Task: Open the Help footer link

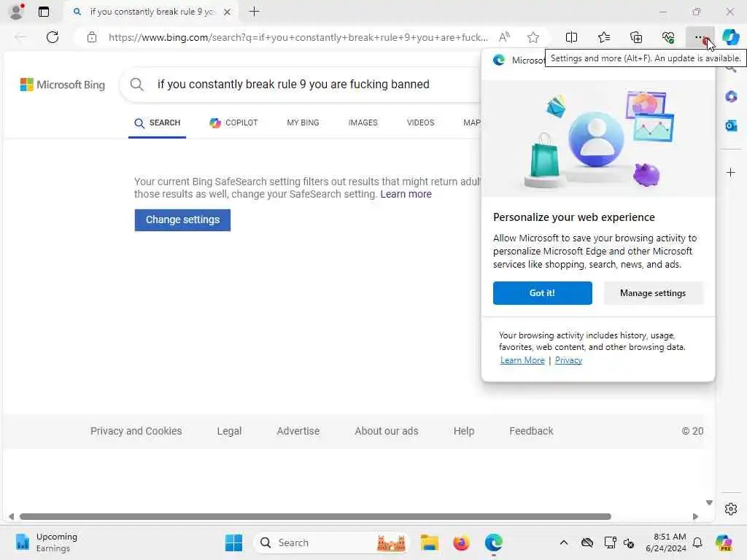Action: coord(463,431)
